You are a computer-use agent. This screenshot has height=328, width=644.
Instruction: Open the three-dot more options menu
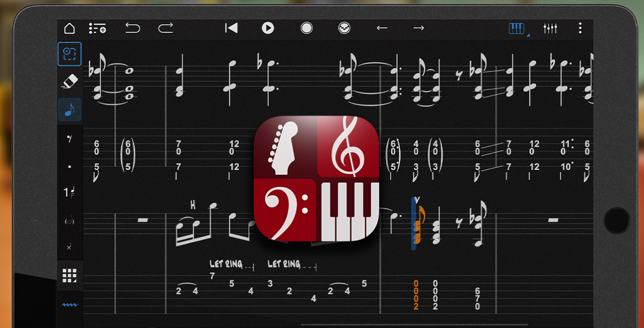pyautogui.click(x=580, y=28)
